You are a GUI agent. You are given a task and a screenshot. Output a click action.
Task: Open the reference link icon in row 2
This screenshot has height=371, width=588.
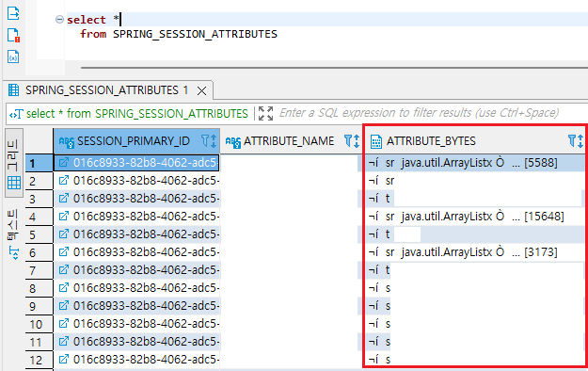click(64, 180)
